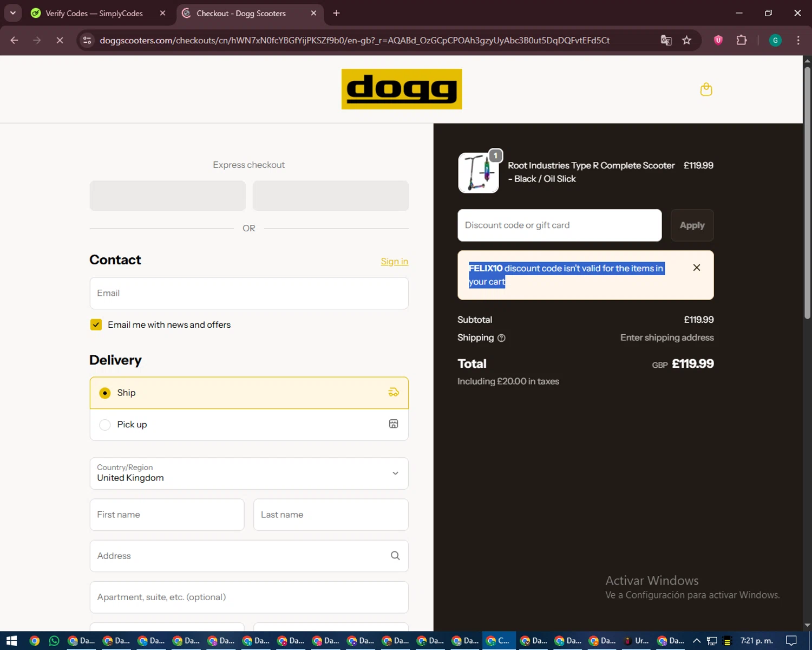Open the Ur... taskbar app

point(636,641)
